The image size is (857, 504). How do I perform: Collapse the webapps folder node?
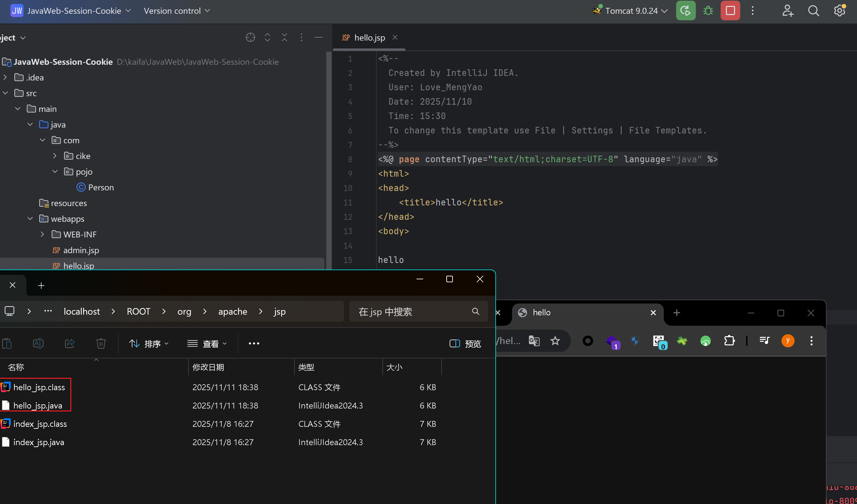30,219
